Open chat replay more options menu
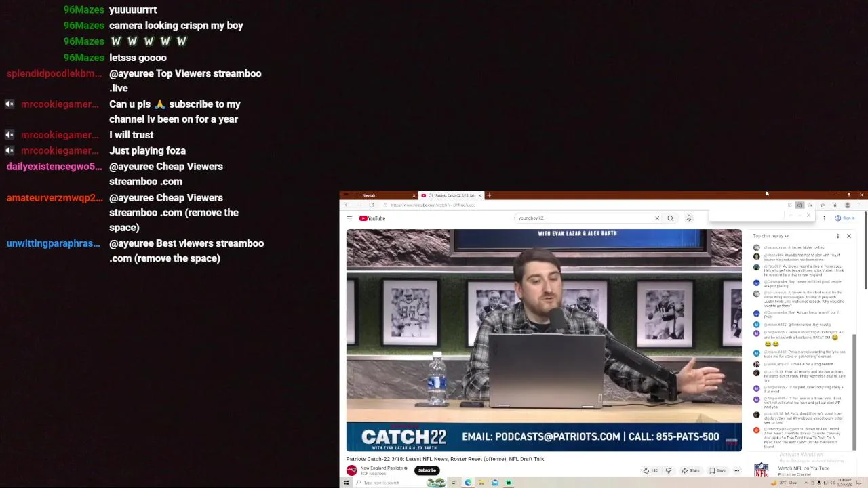 pyautogui.click(x=837, y=236)
